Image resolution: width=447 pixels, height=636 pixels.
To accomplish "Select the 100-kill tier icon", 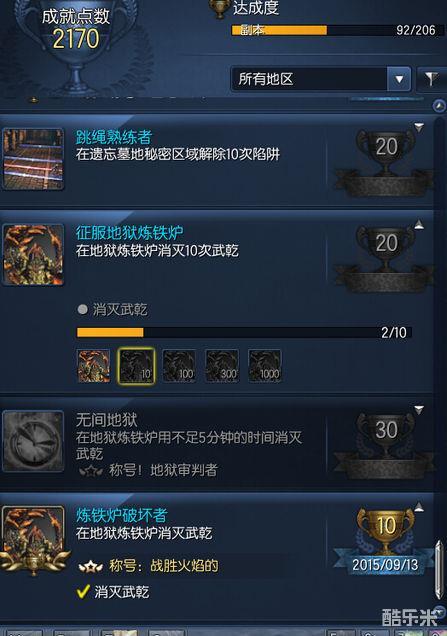I will (179, 366).
